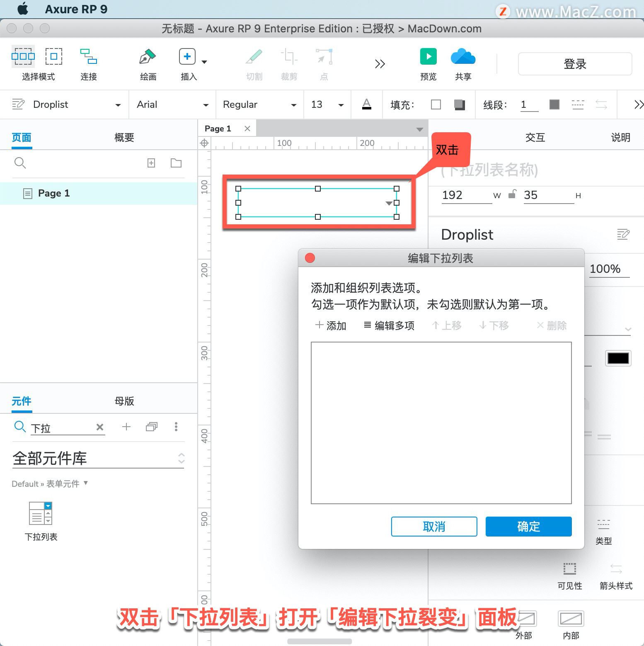Switch to the Outline (概要) tab
Image resolution: width=644 pixels, height=646 pixels.
point(124,137)
